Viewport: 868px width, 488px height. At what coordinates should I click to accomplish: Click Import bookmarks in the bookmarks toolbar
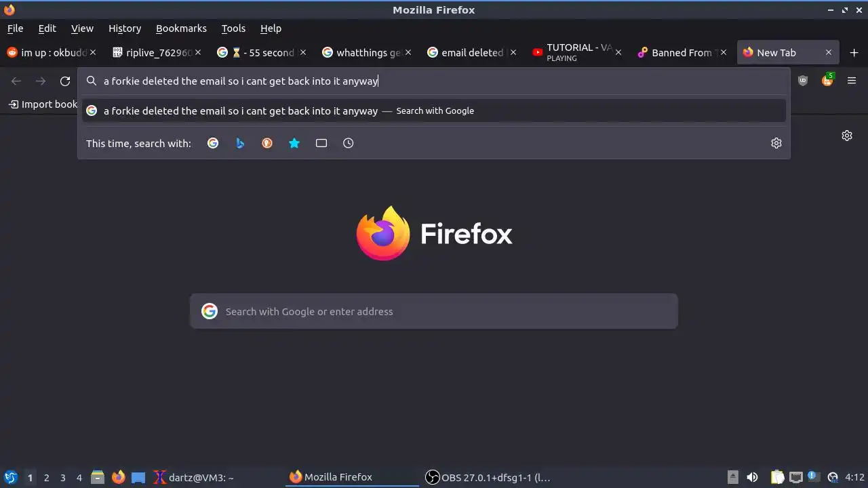(43, 104)
